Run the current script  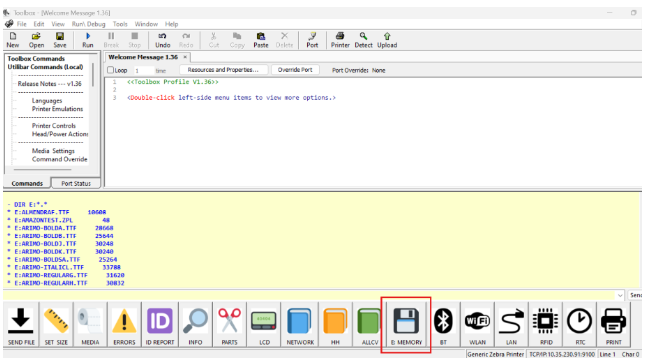[88, 41]
